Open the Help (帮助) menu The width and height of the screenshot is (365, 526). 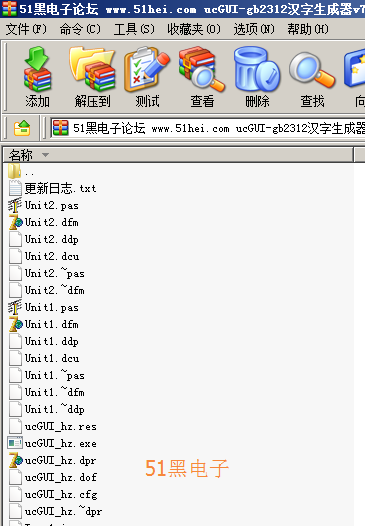click(308, 29)
